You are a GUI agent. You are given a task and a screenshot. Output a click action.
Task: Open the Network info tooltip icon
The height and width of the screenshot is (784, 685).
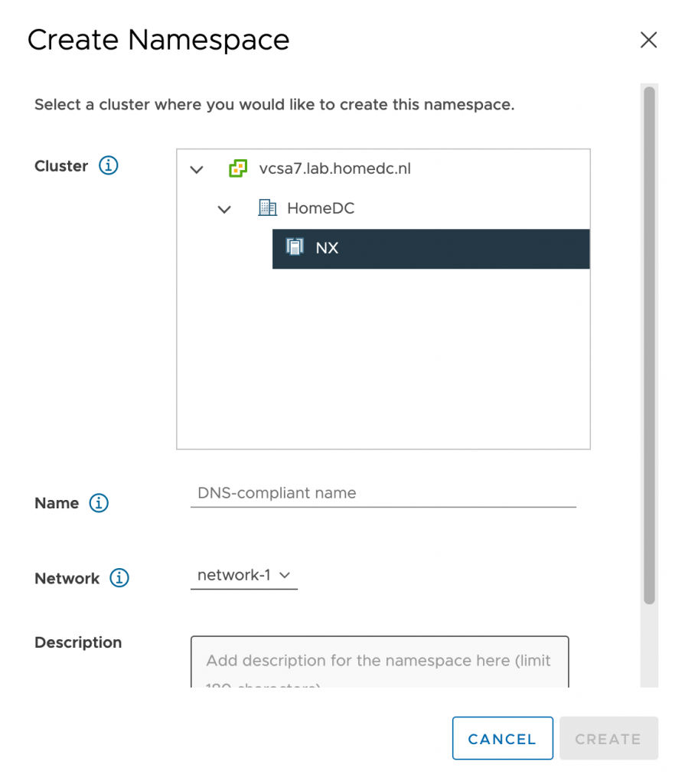click(x=119, y=578)
